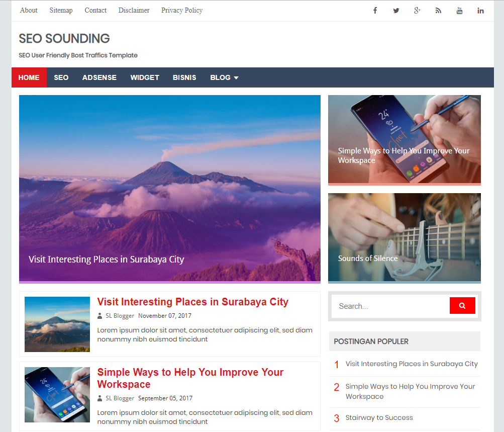The height and width of the screenshot is (432, 504).
Task: Expand the BLOG dropdown menu
Action: (224, 77)
